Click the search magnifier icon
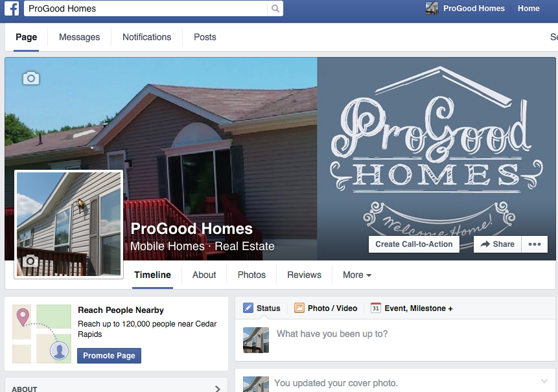This screenshot has height=392, width=558. tap(275, 8)
